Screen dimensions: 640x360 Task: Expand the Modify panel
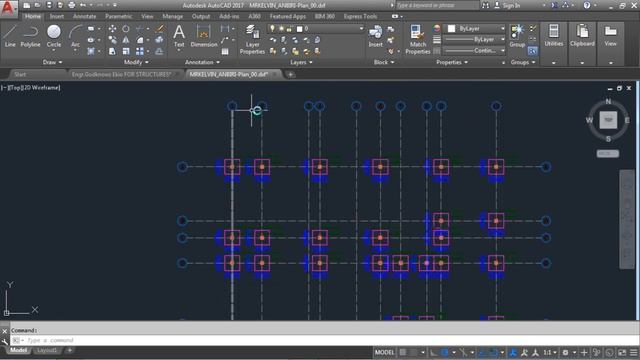136,62
